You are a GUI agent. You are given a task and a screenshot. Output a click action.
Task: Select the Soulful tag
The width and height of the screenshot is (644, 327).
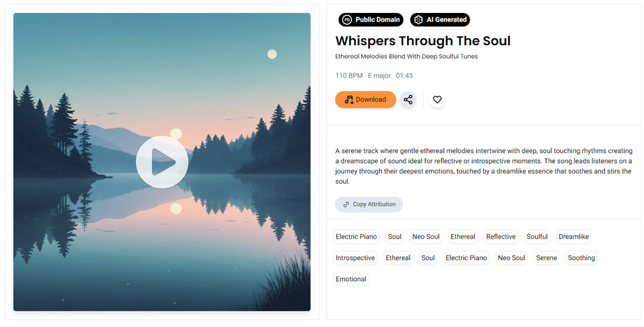(x=537, y=237)
